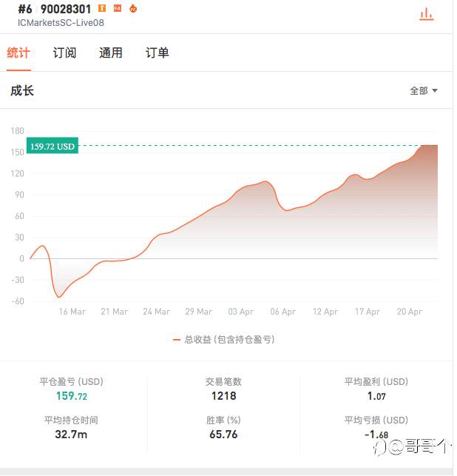Viewport: 457px width, 476px height.
Task: Click the orange square badge beside T
Action: pos(118,8)
